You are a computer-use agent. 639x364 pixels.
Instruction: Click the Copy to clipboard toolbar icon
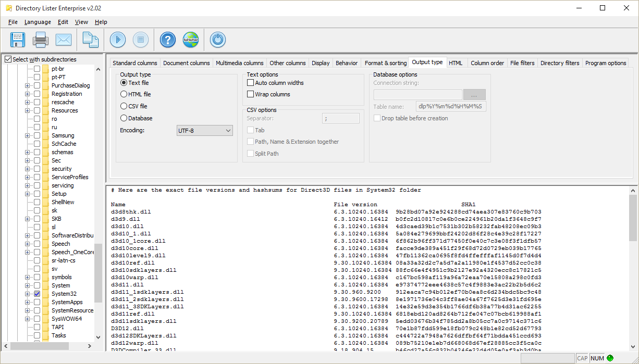tap(91, 40)
